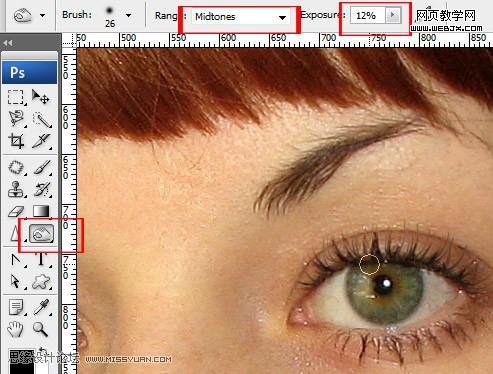Select the highlighted Burn tool

pos(41,233)
